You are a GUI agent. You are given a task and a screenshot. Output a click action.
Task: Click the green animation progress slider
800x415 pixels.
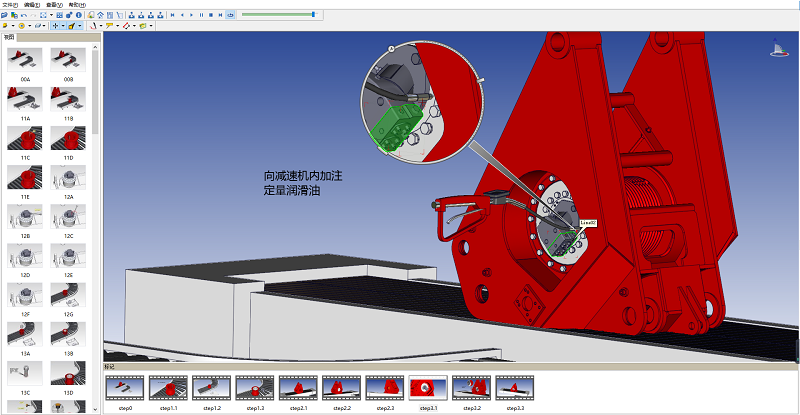point(278,15)
